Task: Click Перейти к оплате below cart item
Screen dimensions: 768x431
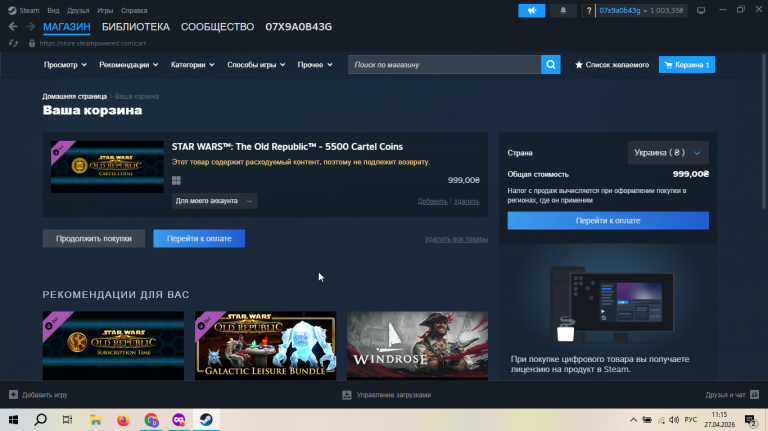Action: (x=199, y=239)
